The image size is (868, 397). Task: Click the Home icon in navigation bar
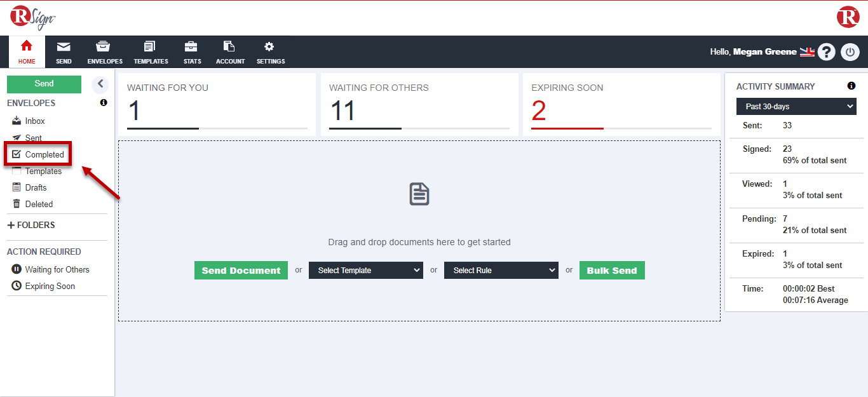click(x=27, y=46)
